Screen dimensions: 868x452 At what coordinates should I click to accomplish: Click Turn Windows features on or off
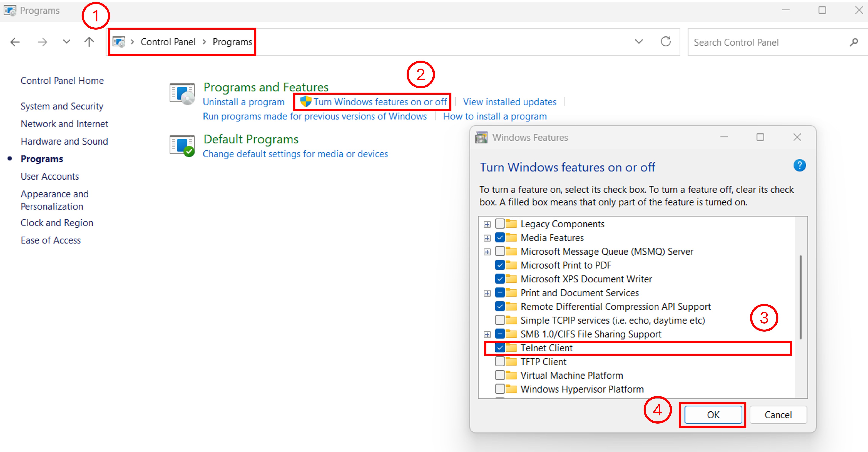coord(380,102)
